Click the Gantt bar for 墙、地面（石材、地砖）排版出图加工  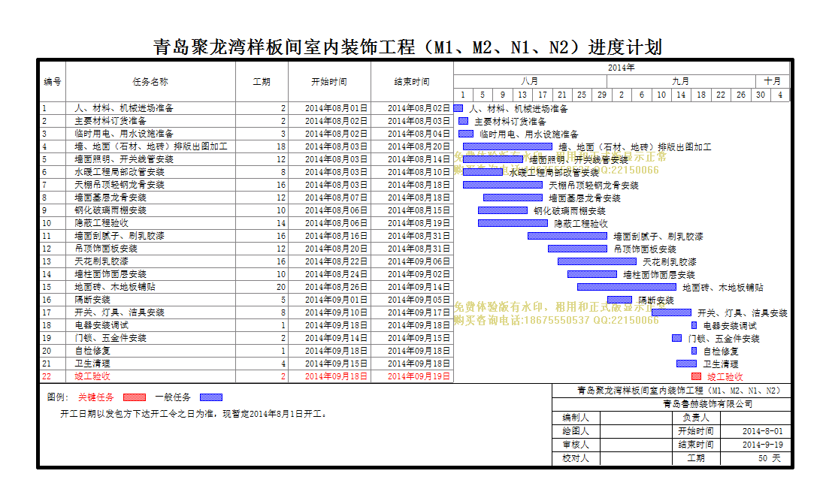(x=507, y=146)
